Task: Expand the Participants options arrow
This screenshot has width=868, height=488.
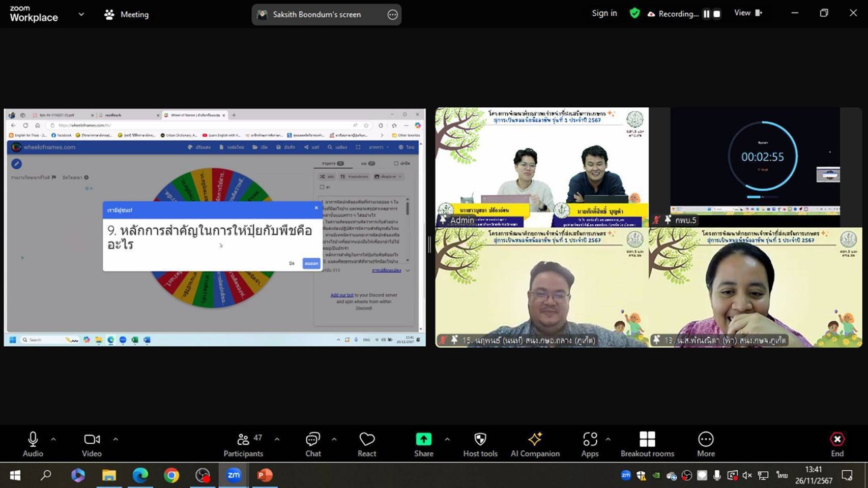Action: coord(277,439)
